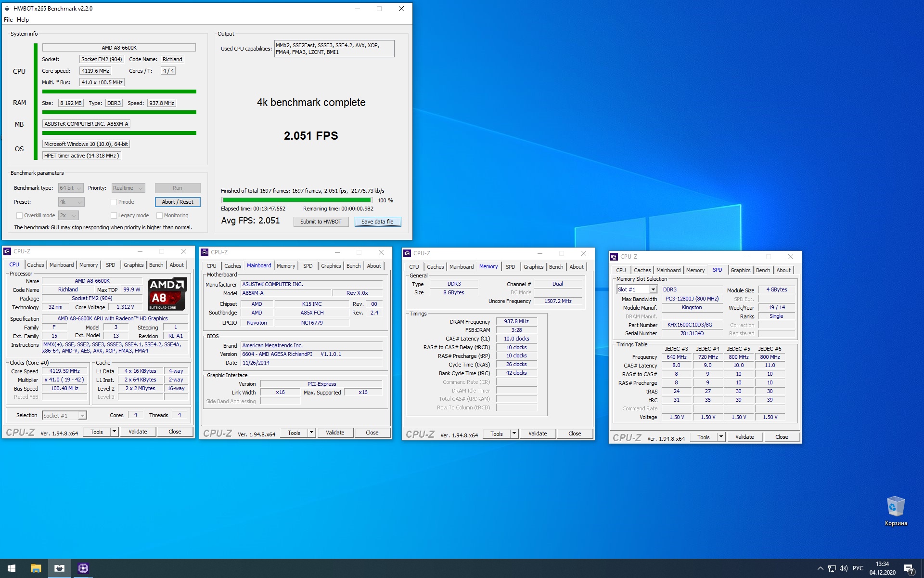This screenshot has height=578, width=924.
Task: Click the CPU-Z SPD window title icon
Action: pyautogui.click(x=614, y=257)
